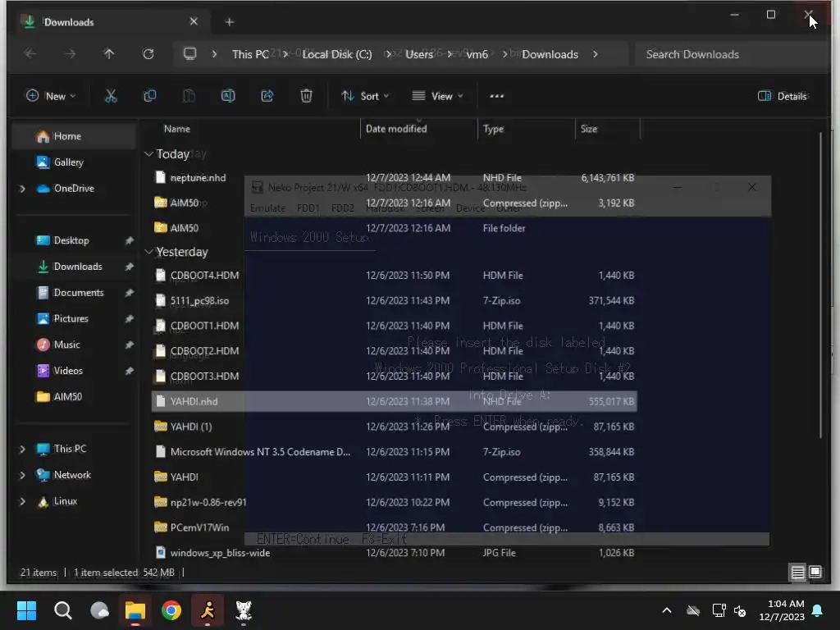The width and height of the screenshot is (840, 630).
Task: Open the New dropdown menu
Action: click(x=51, y=96)
